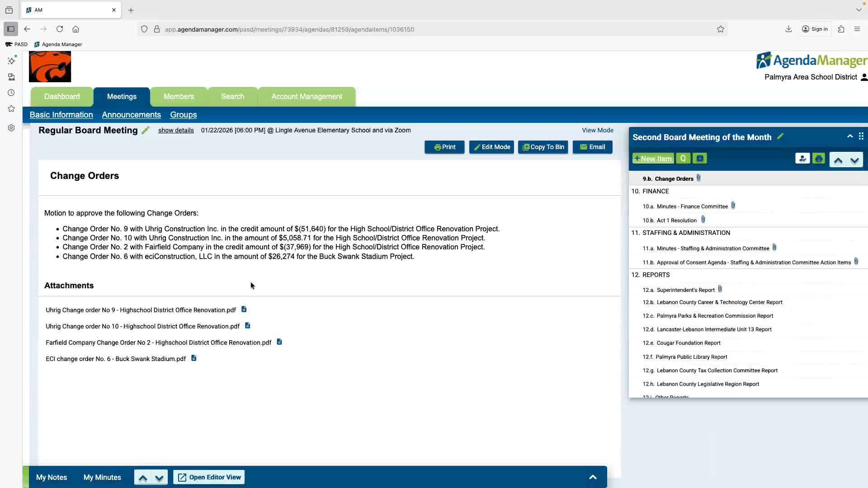Screen dimensions: 868x488
Task: Toggle show details for the meeting
Action: (176, 130)
